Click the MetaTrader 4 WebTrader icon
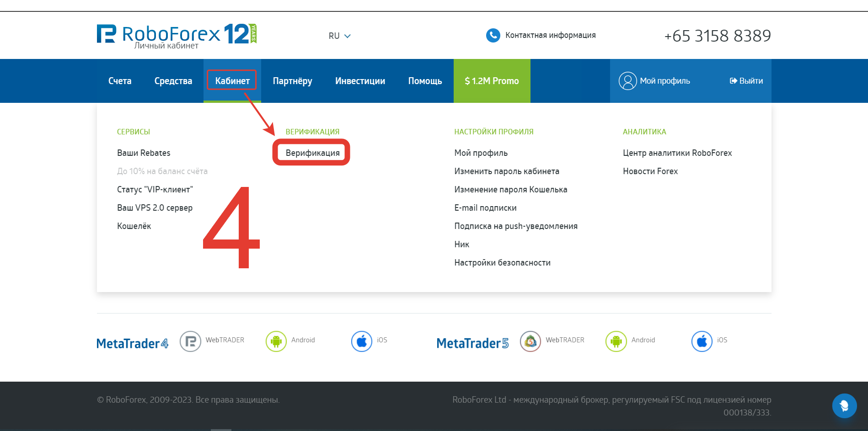868x431 pixels. coord(190,341)
